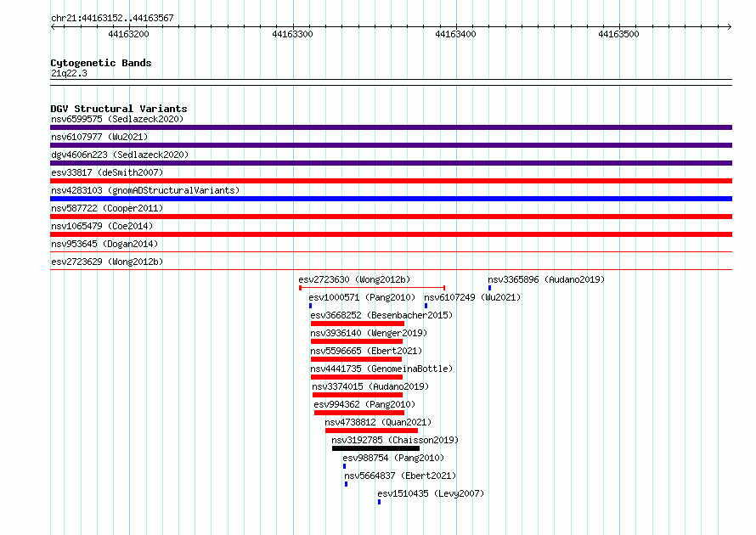Screen dimensions: 756x535
Task: Click the purple dgv4606n223 bar
Action: coord(391,163)
